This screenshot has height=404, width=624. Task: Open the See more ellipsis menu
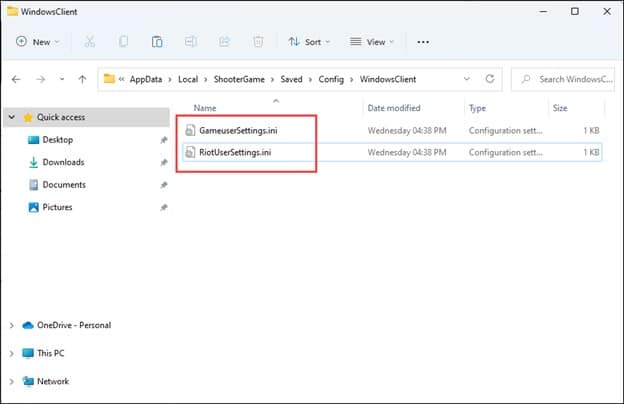click(423, 42)
